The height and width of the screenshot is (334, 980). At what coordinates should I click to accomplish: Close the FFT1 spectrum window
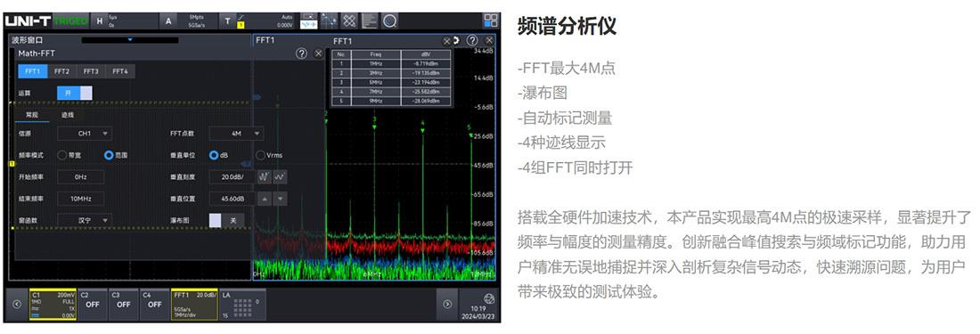(489, 40)
